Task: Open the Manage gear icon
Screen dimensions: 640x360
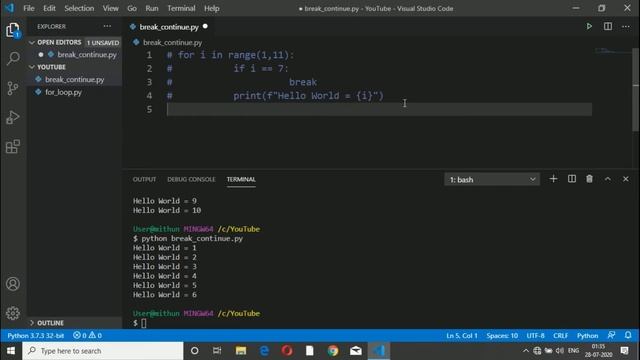Action: pyautogui.click(x=13, y=313)
